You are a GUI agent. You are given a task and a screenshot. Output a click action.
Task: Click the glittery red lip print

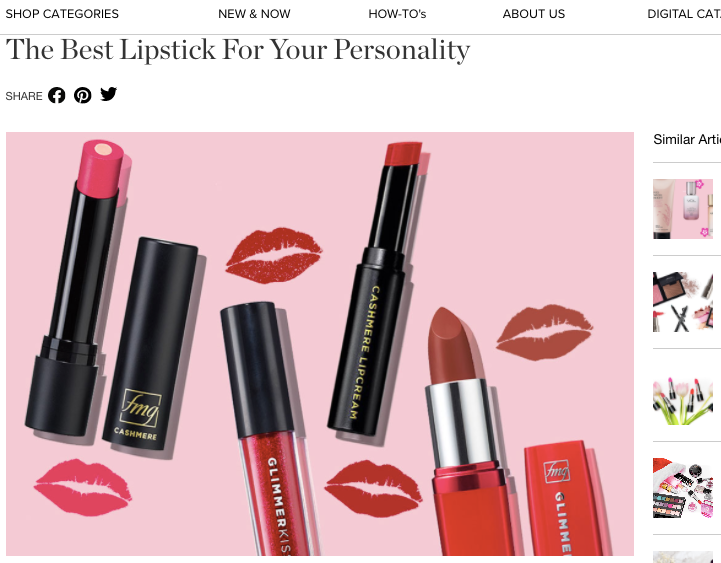point(274,255)
